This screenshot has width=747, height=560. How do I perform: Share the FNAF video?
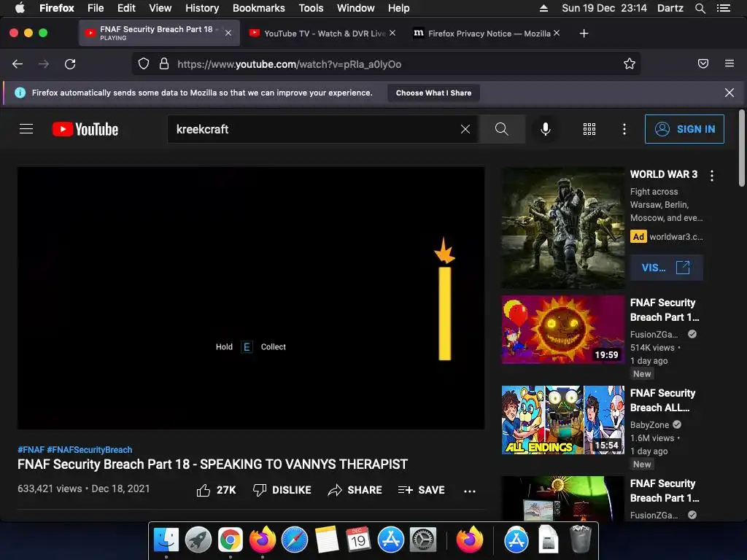pyautogui.click(x=355, y=490)
